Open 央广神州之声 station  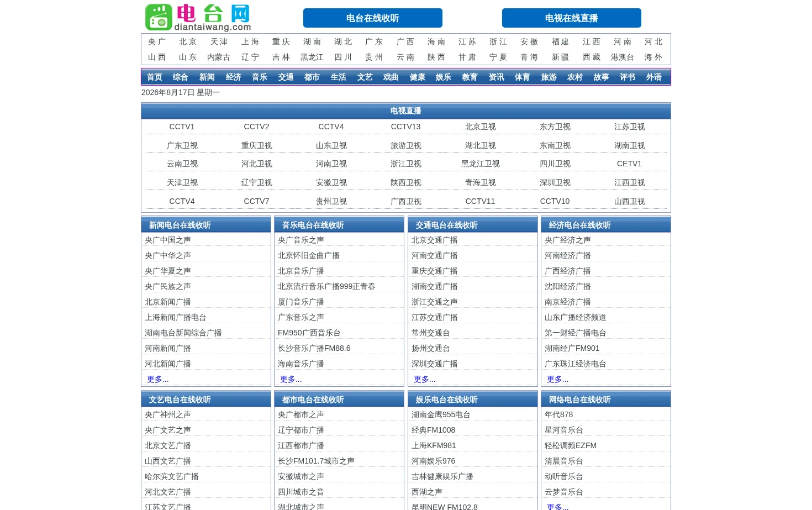[168, 414]
